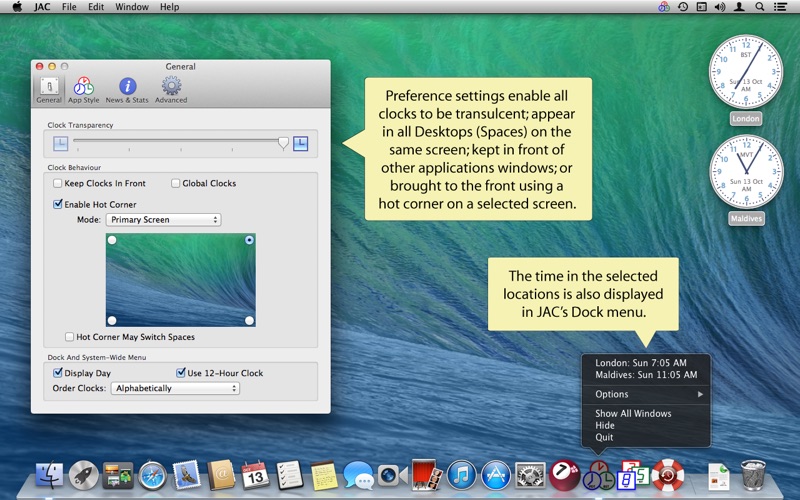800x500 pixels.
Task: Open the Edit menu
Action: click(x=96, y=7)
